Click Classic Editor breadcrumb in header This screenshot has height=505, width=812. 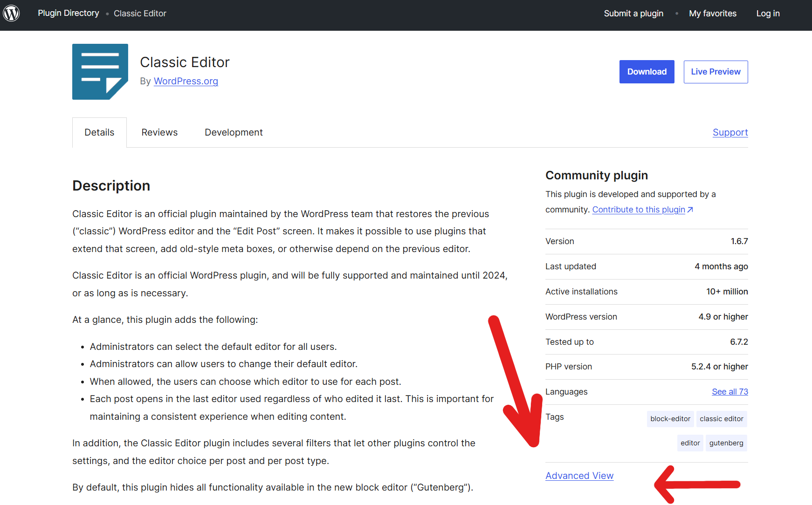pyautogui.click(x=140, y=14)
